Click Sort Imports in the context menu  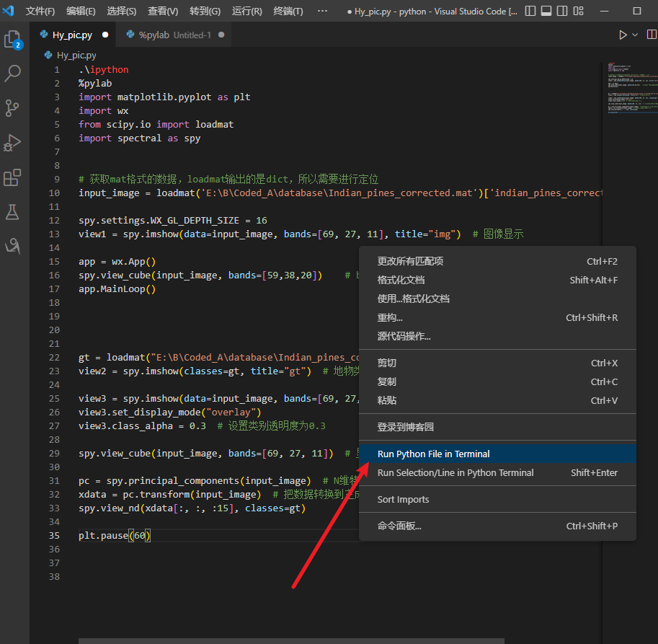[x=403, y=499]
